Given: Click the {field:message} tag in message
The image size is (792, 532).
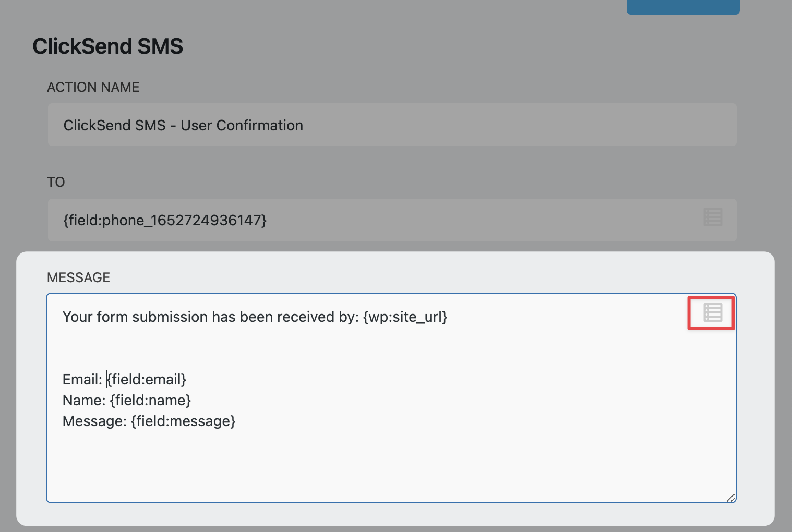Looking at the screenshot, I should tap(183, 421).
